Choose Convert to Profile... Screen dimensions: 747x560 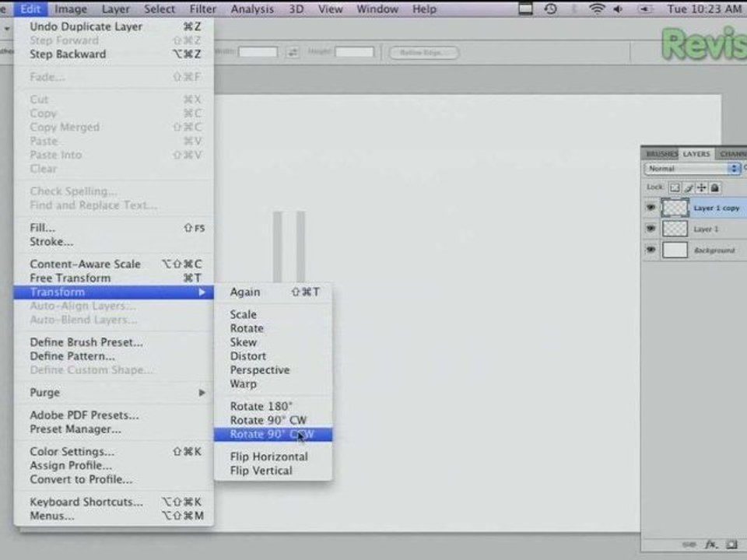(114, 480)
